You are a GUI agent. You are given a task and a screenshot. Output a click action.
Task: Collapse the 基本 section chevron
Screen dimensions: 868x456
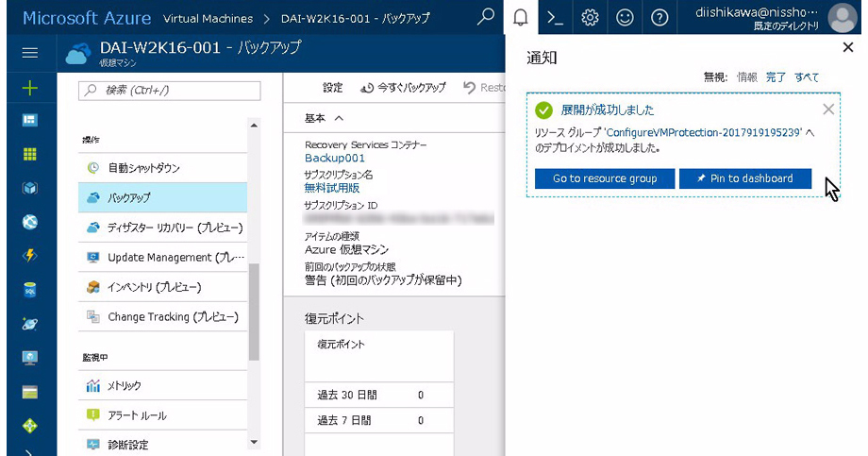pyautogui.click(x=339, y=118)
